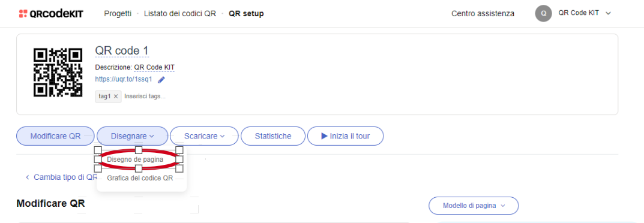
Task: Open the Statistiche button
Action: (273, 136)
